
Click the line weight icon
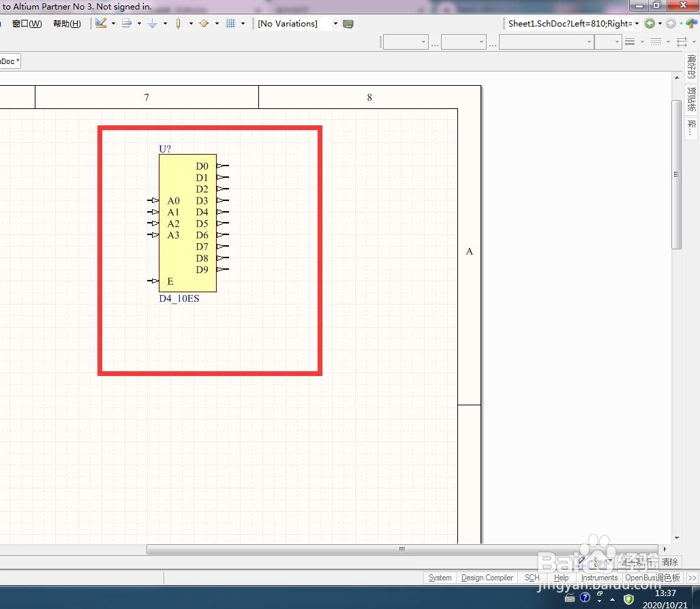[x=630, y=42]
